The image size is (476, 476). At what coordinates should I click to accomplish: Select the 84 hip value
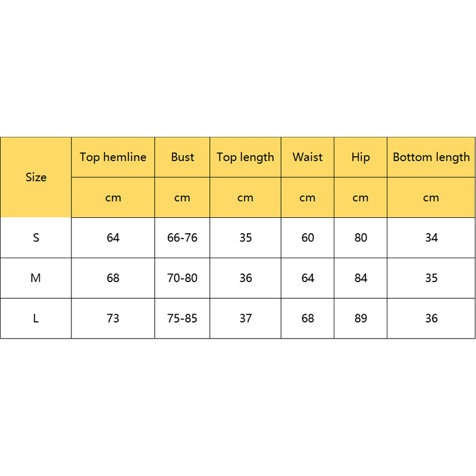361,278
